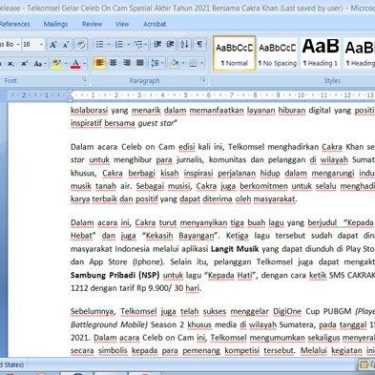Decrease the paragraph indent
The width and height of the screenshot is (375, 375).
point(157,44)
